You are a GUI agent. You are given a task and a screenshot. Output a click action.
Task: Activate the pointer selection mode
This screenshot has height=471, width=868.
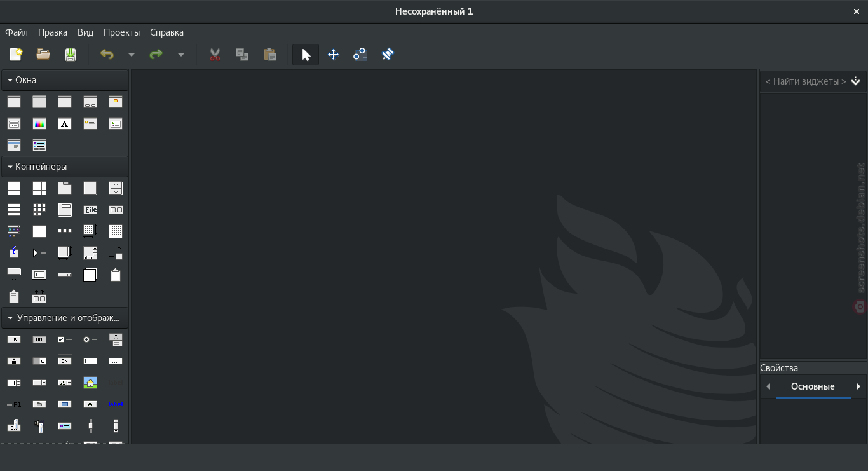pos(306,55)
